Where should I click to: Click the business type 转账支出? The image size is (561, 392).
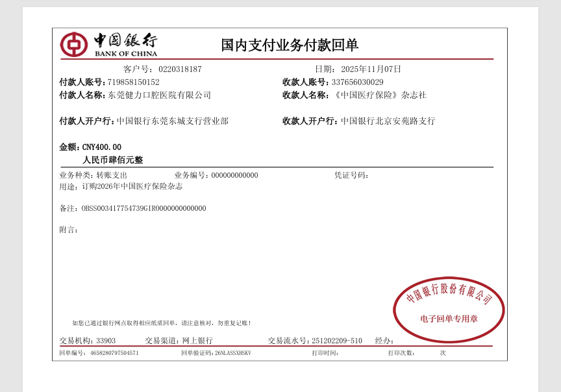click(x=112, y=175)
